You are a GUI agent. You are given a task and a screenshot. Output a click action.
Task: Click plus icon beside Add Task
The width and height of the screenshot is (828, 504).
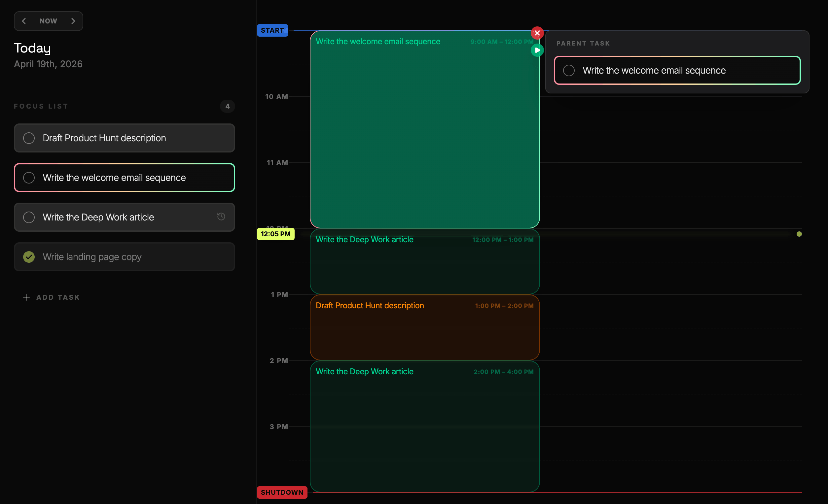[x=26, y=297]
